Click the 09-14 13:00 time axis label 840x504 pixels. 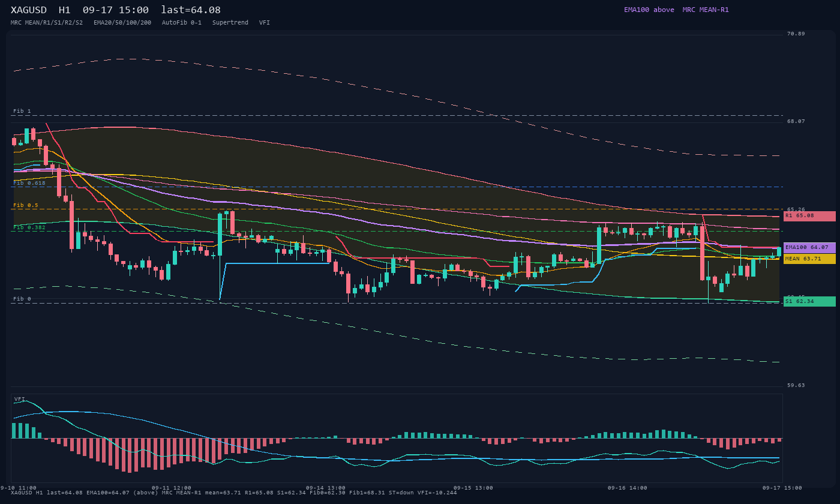(326, 488)
